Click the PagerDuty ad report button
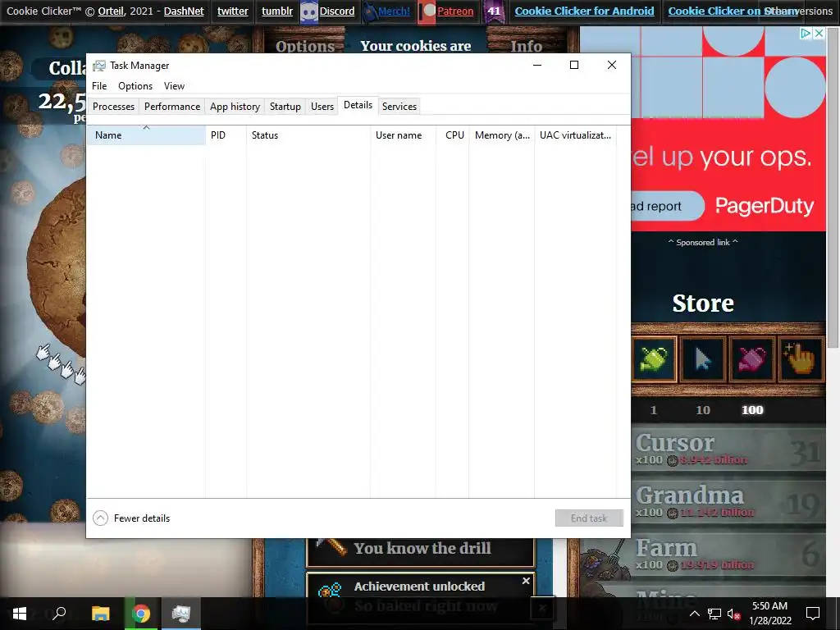The width and height of the screenshot is (840, 630). click(x=668, y=206)
